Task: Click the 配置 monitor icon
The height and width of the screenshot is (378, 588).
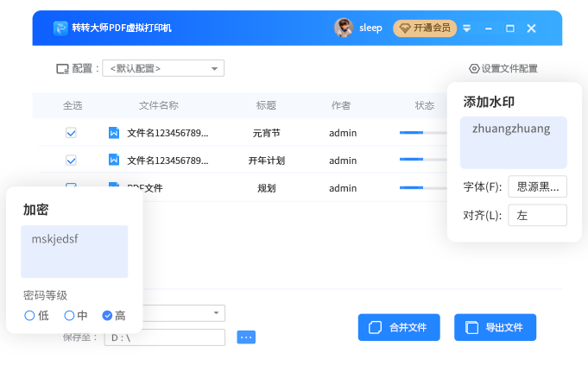Action: pos(63,69)
